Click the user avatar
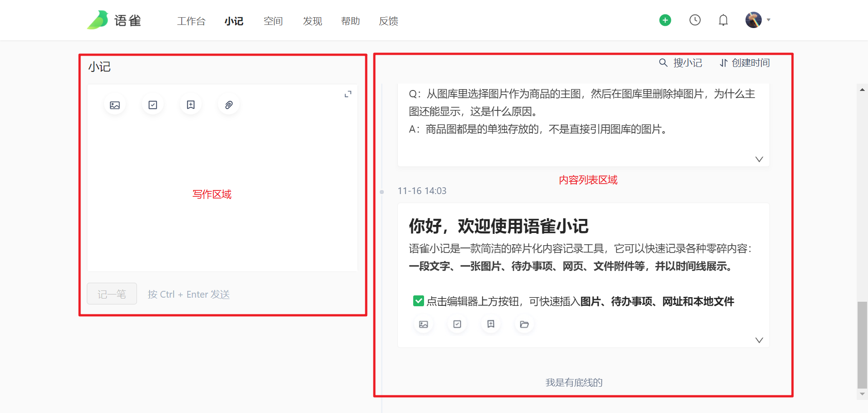This screenshot has height=413, width=868. [754, 20]
